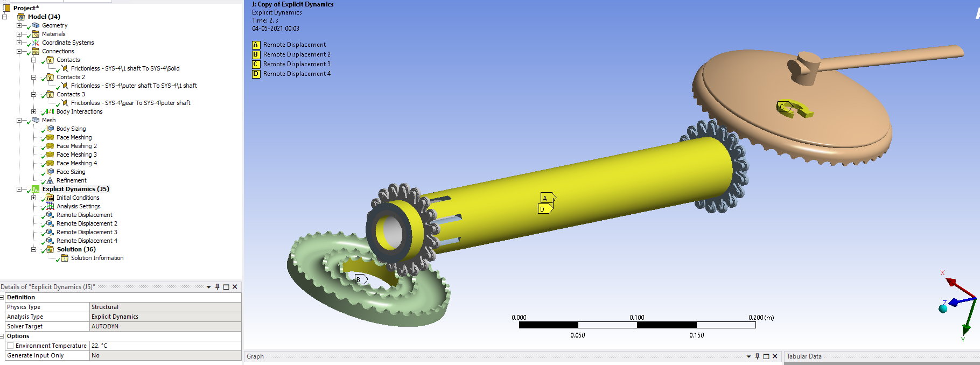Select Frictionless 1 shaft To Solid contact
The height and width of the screenshot is (365, 980).
click(125, 68)
